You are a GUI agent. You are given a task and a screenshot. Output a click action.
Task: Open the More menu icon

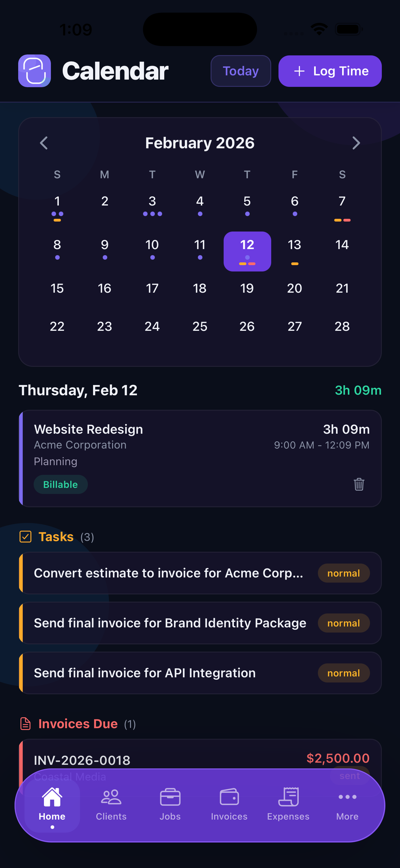tap(347, 797)
